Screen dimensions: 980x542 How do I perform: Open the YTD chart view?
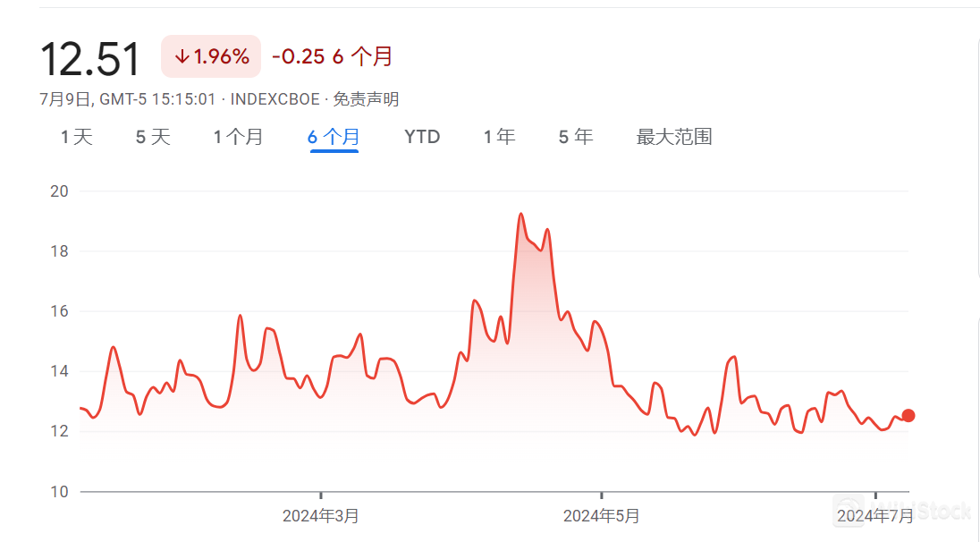422,137
